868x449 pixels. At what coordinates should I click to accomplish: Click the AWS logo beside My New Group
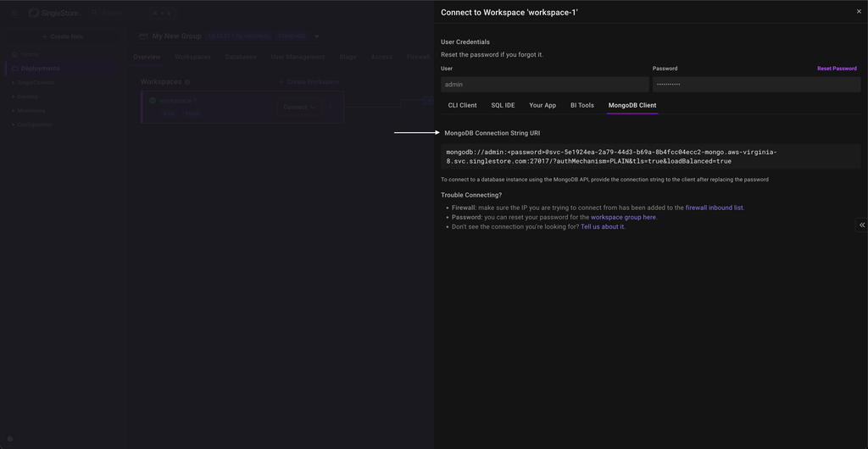(143, 36)
